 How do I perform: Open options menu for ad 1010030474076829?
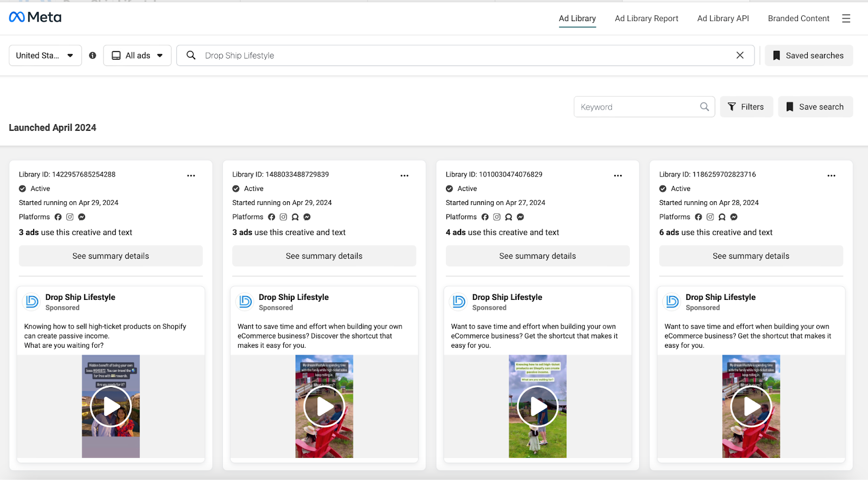618,176
